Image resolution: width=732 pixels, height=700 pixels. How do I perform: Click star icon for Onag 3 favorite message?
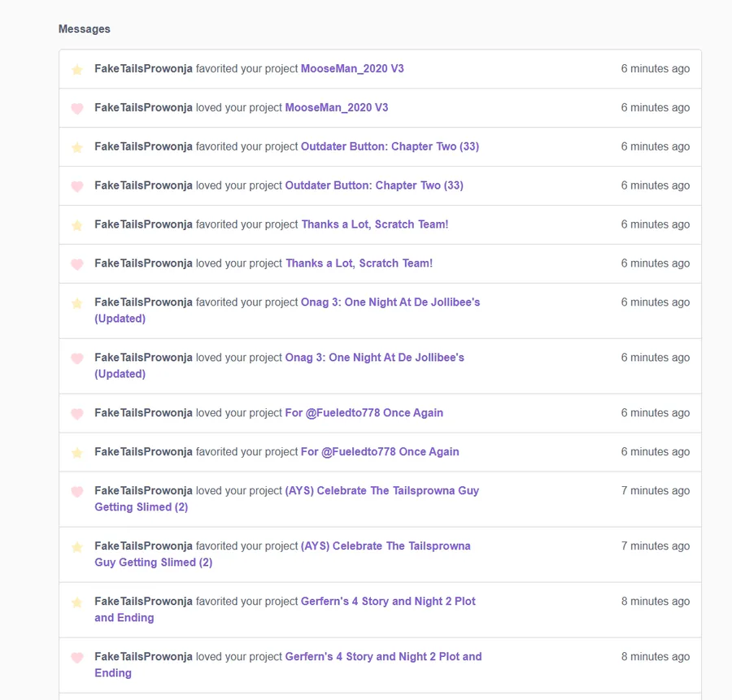tap(77, 303)
